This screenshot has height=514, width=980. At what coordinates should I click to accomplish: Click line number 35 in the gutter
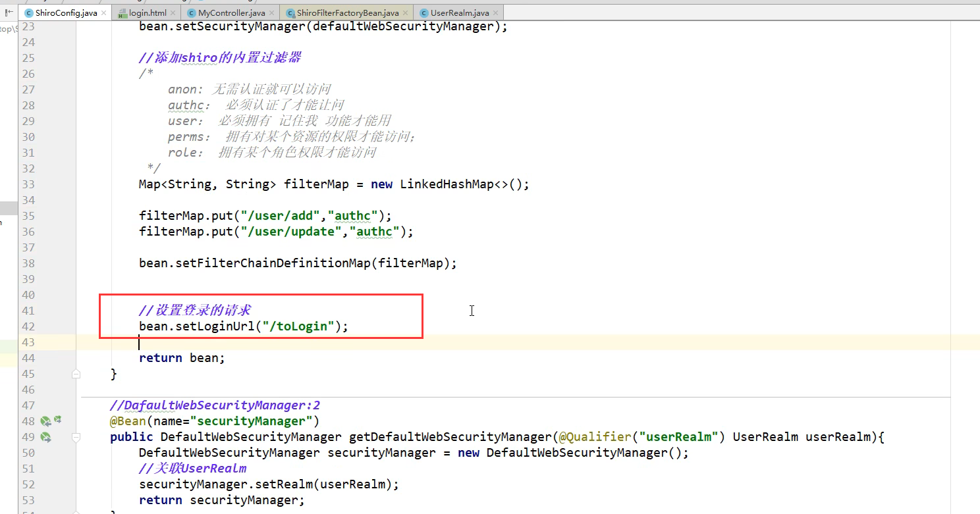28,216
